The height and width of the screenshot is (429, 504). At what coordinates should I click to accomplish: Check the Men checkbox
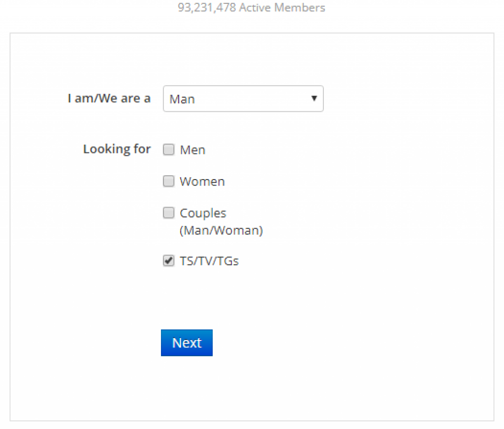pyautogui.click(x=169, y=150)
